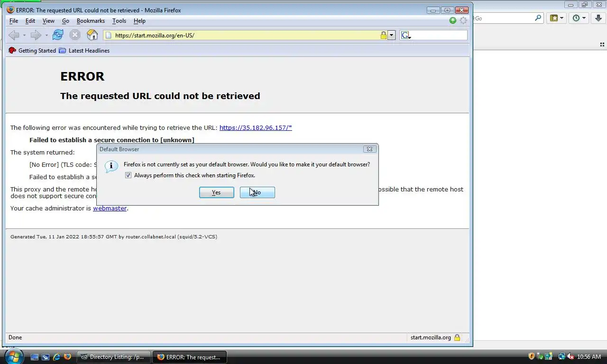Click the tab groups grid icon in background window

[x=602, y=45]
